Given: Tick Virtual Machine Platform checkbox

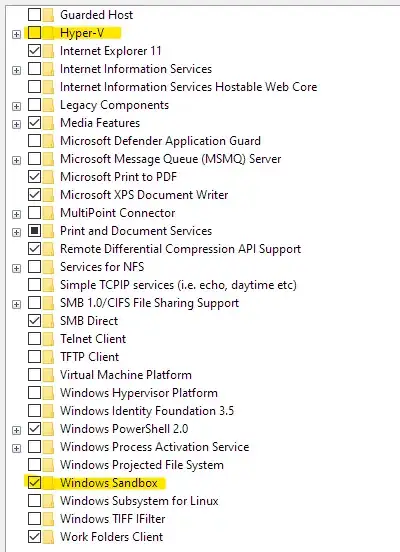Looking at the screenshot, I should [35, 375].
